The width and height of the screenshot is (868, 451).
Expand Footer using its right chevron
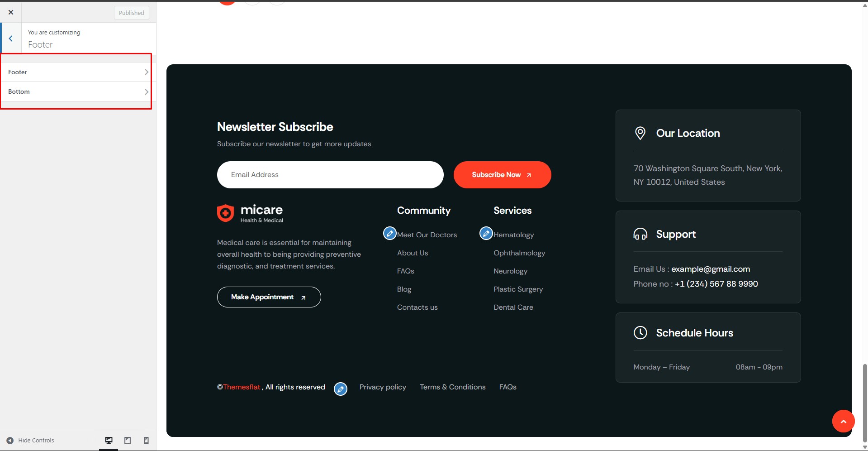146,72
